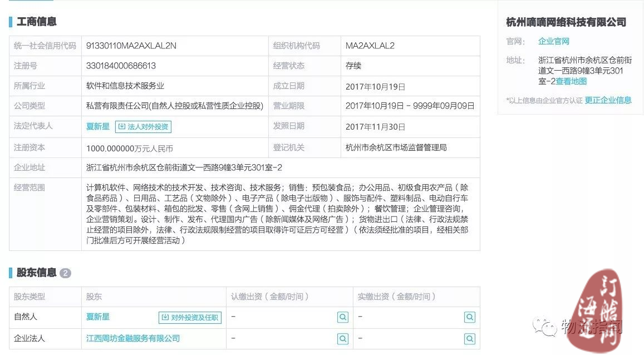
Task: Click registered capital 1000.000000万元人民币
Action: coord(129,148)
